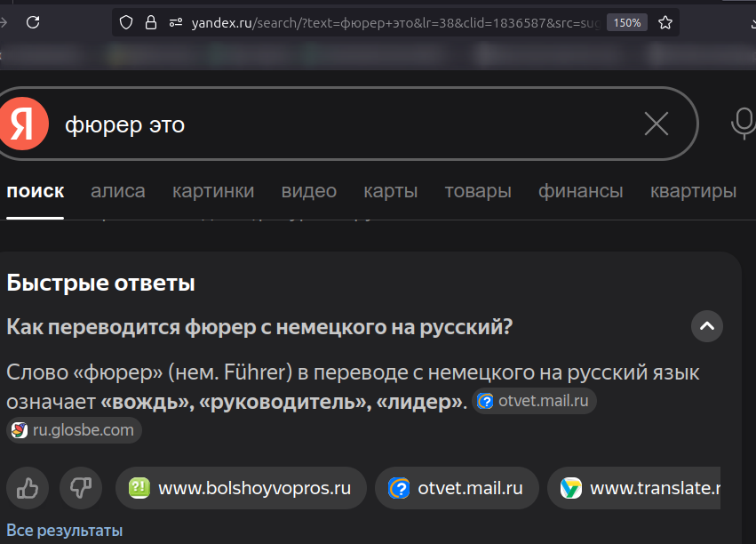
Task: Select the «карты» tab
Action: (x=390, y=191)
